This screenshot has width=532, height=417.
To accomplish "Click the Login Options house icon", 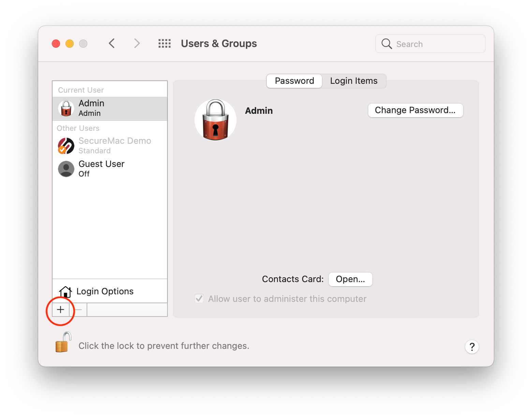I will click(65, 291).
